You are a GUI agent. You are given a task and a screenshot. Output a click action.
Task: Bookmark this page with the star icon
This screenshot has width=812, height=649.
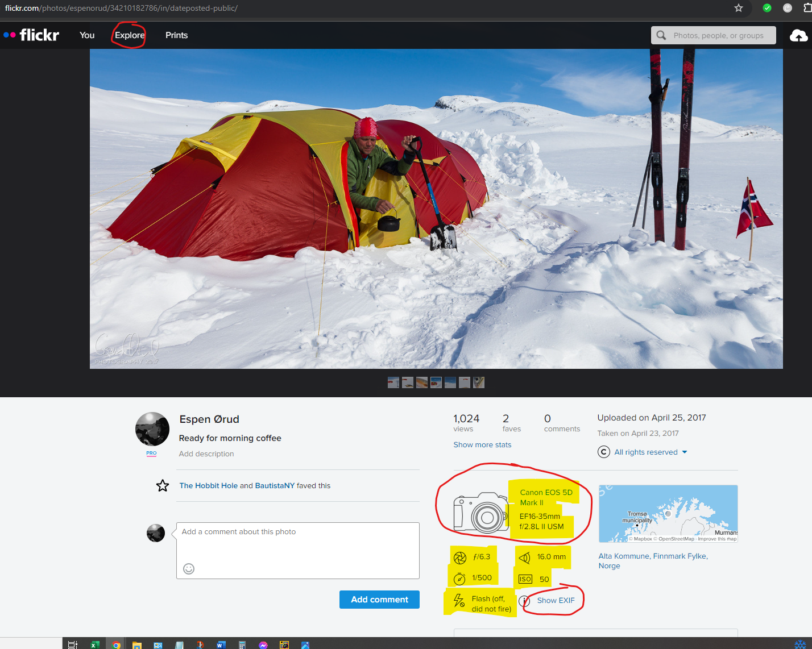[738, 8]
